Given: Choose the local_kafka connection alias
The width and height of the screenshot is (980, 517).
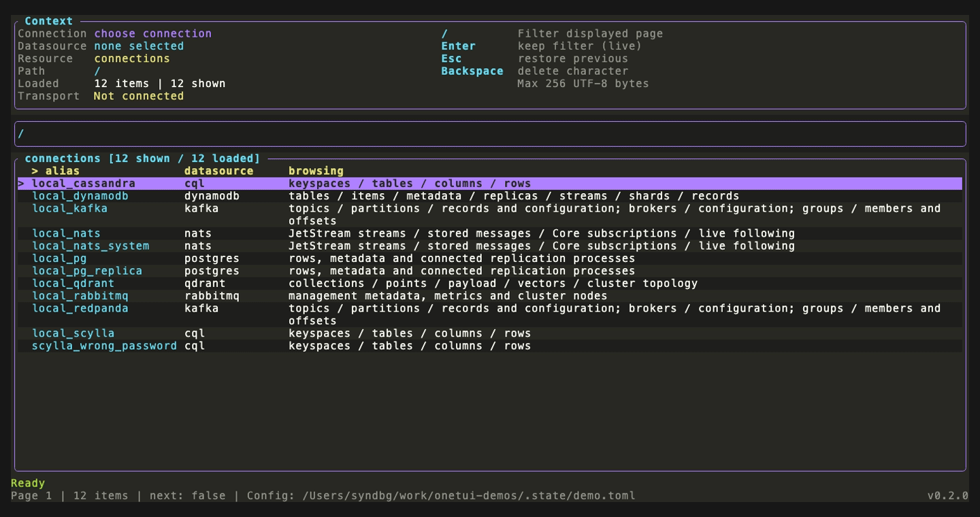Looking at the screenshot, I should (69, 208).
